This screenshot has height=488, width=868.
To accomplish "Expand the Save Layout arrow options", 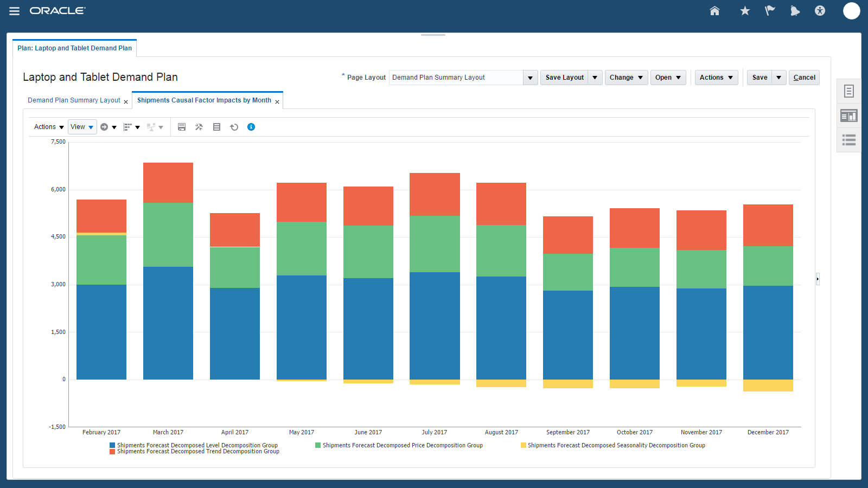I will click(595, 78).
